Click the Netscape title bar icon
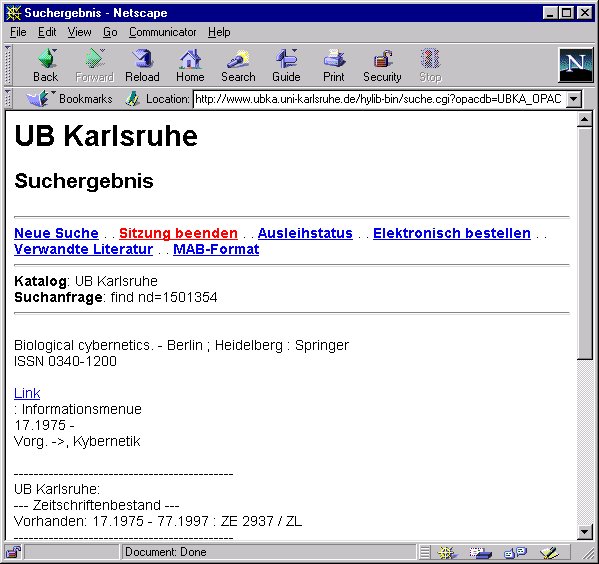This screenshot has width=599, height=564. click(13, 13)
